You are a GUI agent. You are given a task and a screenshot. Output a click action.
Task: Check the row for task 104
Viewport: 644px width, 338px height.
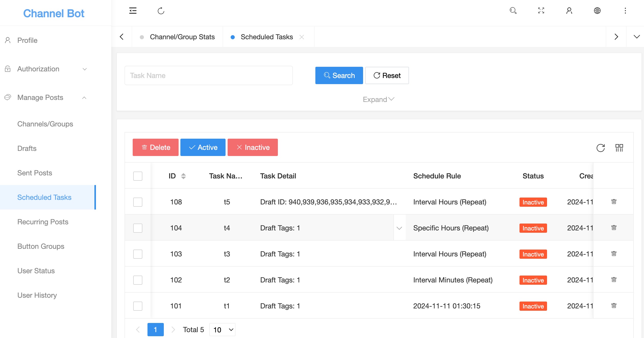click(x=138, y=228)
